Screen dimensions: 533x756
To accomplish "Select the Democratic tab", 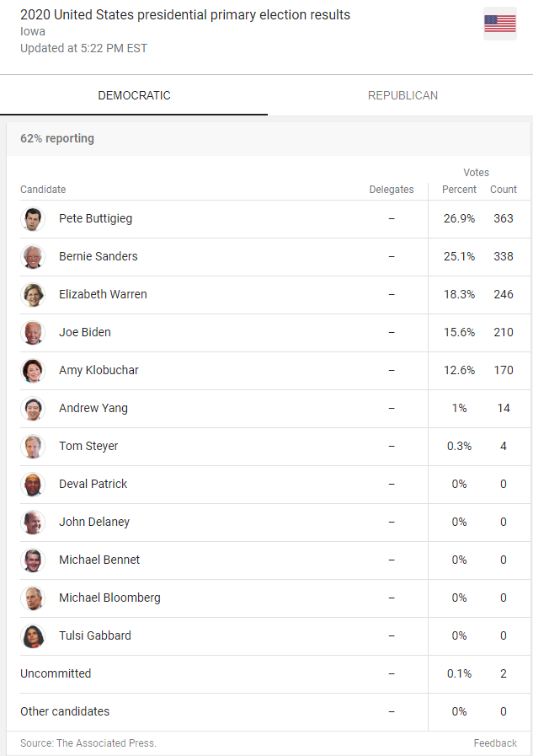I will tap(134, 95).
